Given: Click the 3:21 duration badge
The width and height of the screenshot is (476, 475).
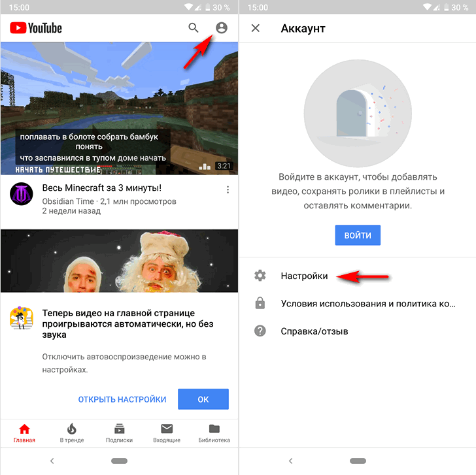Looking at the screenshot, I should pyautogui.click(x=224, y=166).
